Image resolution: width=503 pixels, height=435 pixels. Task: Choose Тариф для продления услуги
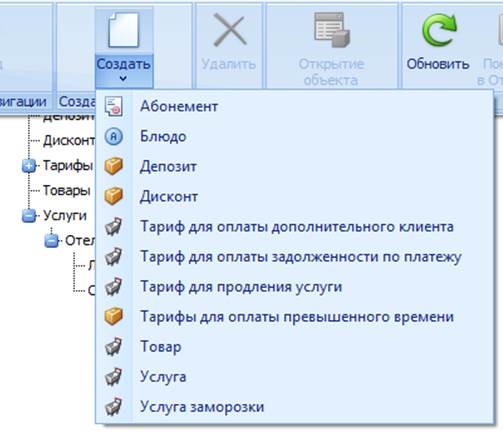coord(241,286)
